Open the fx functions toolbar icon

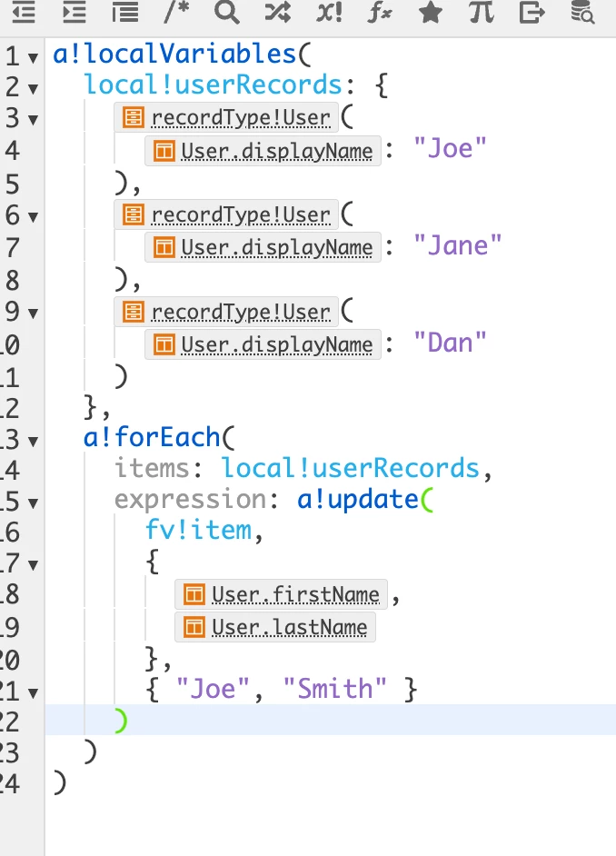point(380,12)
